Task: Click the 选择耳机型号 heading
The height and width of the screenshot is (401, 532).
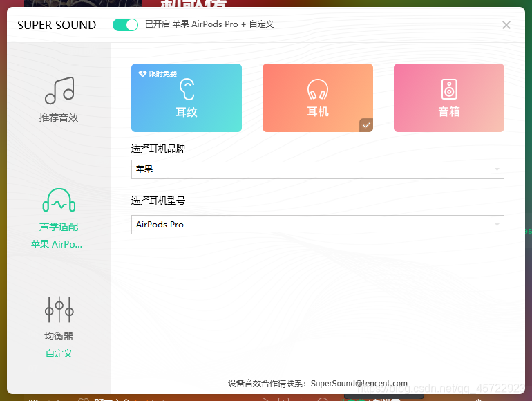Action: click(158, 200)
